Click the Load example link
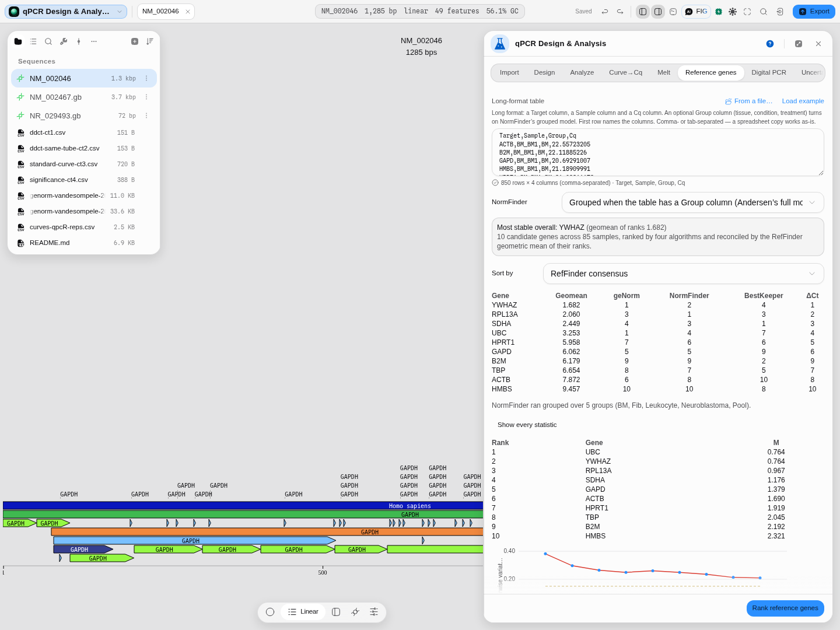The image size is (840, 630). (803, 101)
